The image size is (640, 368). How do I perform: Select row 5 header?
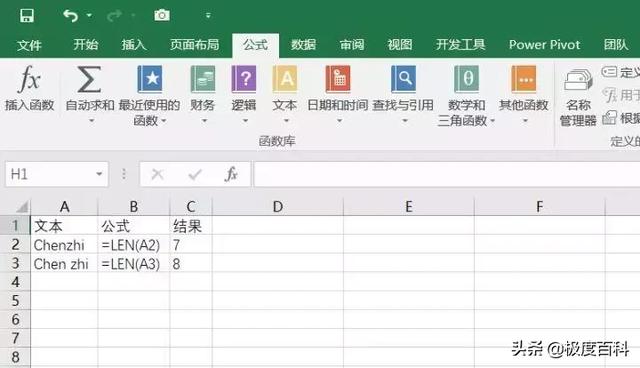click(15, 301)
